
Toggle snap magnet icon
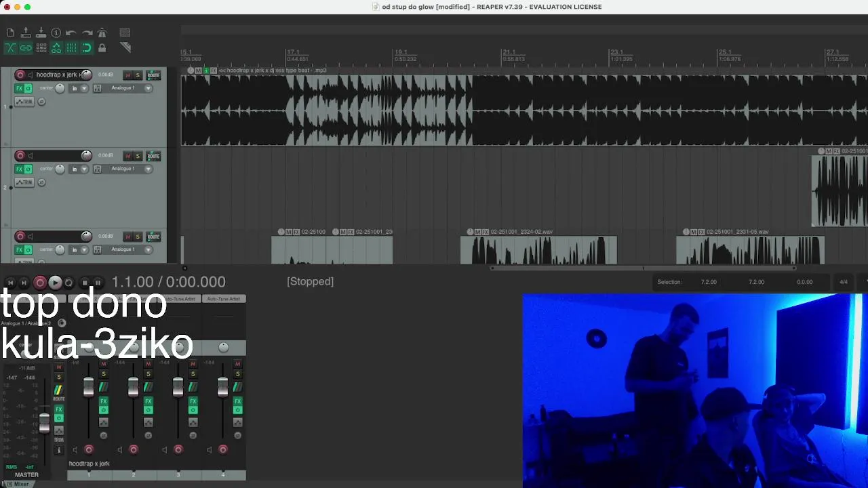pos(87,48)
